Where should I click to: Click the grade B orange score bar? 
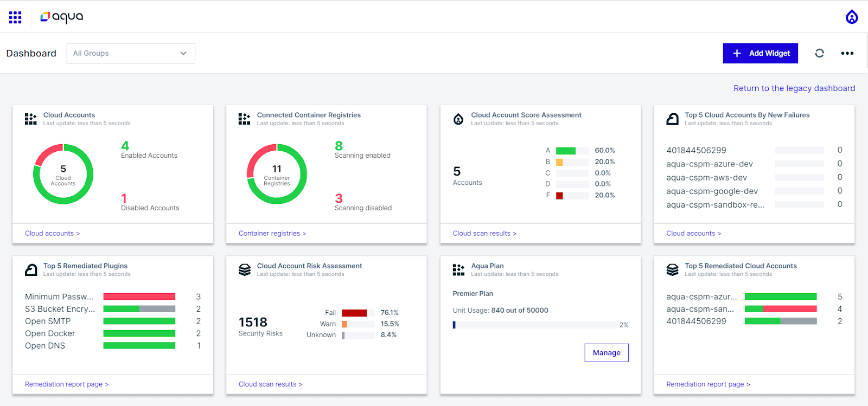559,162
